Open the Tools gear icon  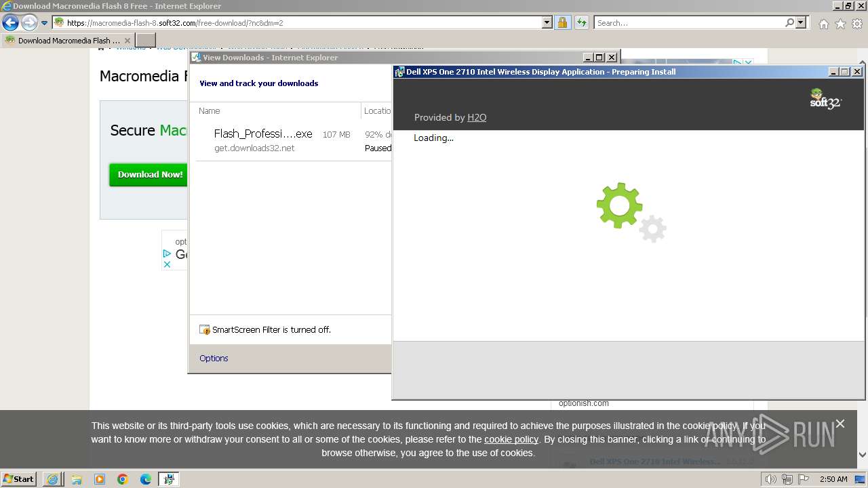tap(857, 24)
